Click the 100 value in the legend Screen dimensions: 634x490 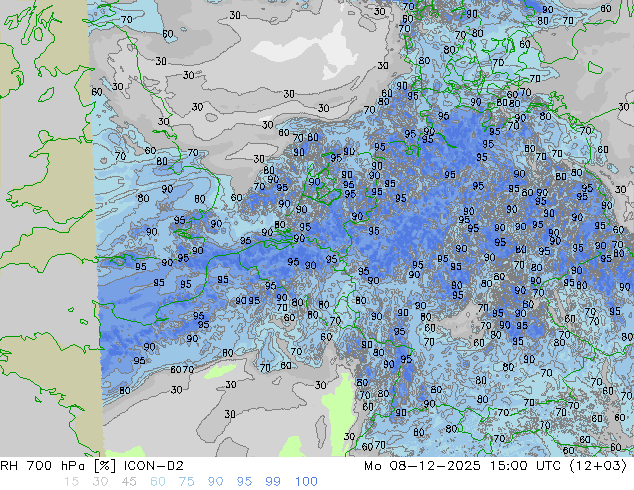306,482
